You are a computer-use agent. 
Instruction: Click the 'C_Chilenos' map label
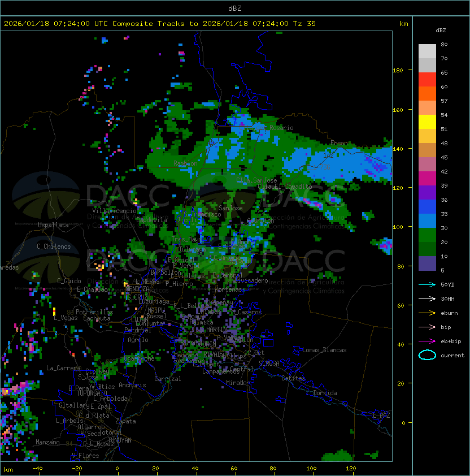click(54, 246)
